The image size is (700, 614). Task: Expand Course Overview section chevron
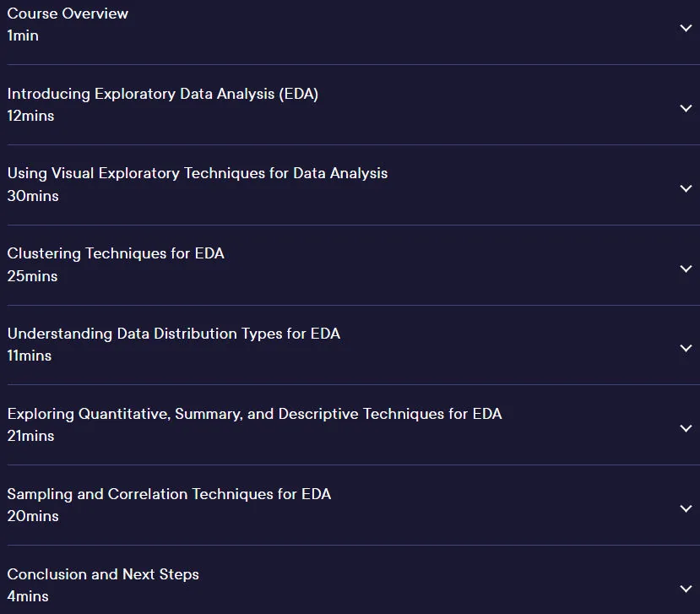pos(686,28)
